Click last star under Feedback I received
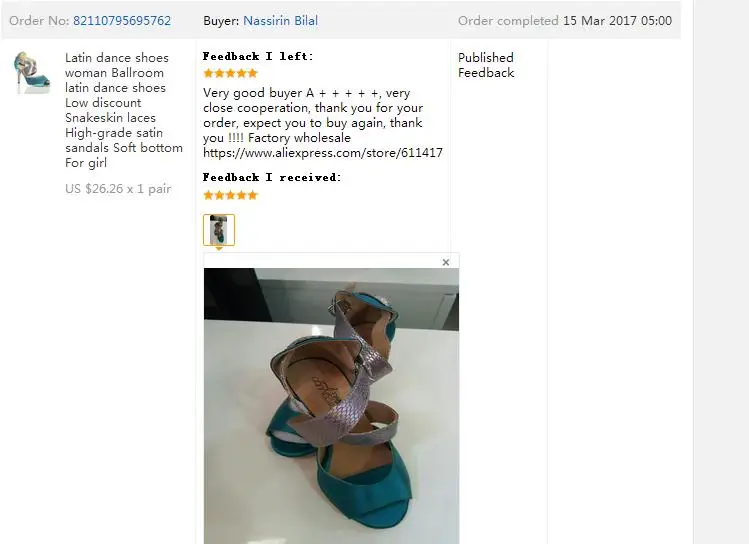Screen dimensions: 749x544 click(253, 195)
